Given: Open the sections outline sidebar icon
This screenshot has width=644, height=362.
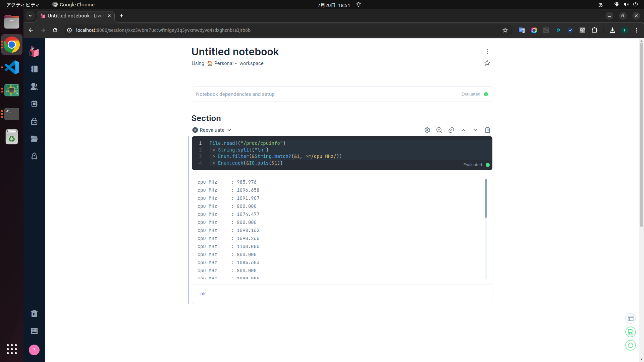Looking at the screenshot, I should click(x=34, y=69).
